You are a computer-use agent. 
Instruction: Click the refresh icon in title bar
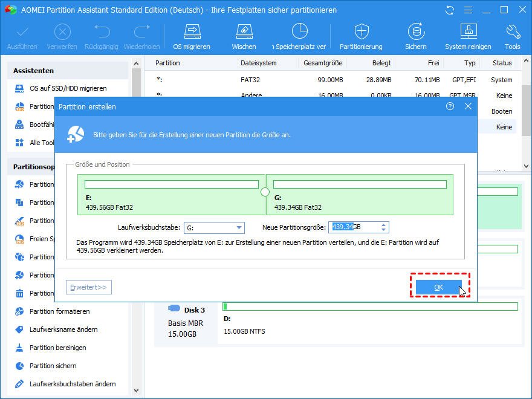coord(450,10)
